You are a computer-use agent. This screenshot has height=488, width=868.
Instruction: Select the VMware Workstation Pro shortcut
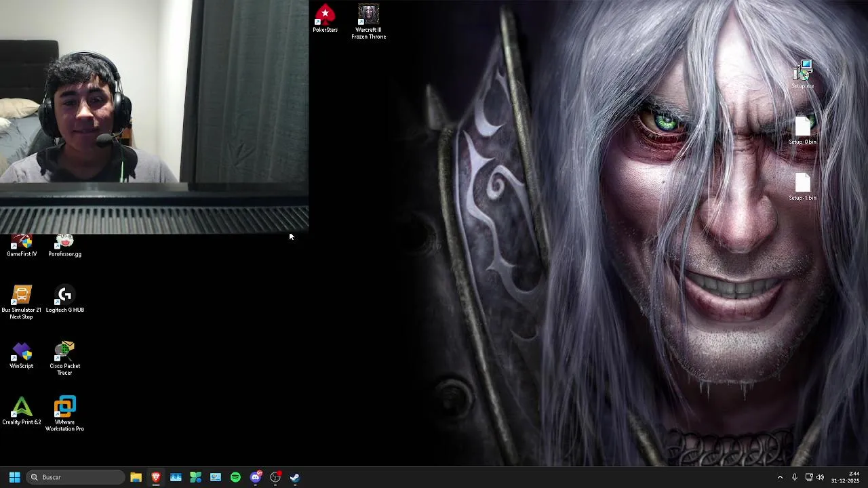click(64, 414)
